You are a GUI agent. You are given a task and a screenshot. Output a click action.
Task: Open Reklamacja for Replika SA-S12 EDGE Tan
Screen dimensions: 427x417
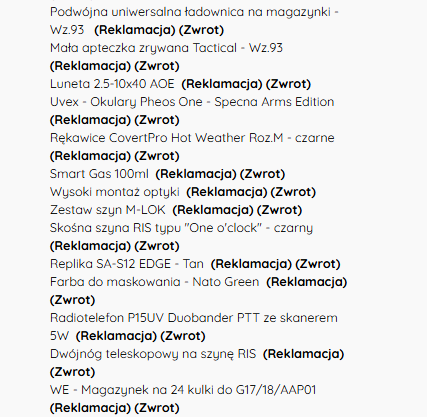tap(252, 264)
